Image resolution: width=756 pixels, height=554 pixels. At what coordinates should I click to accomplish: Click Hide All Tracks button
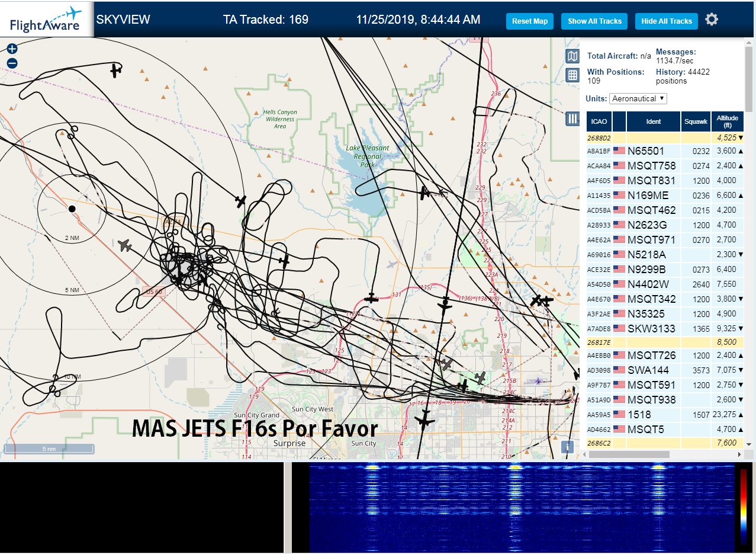tap(667, 21)
